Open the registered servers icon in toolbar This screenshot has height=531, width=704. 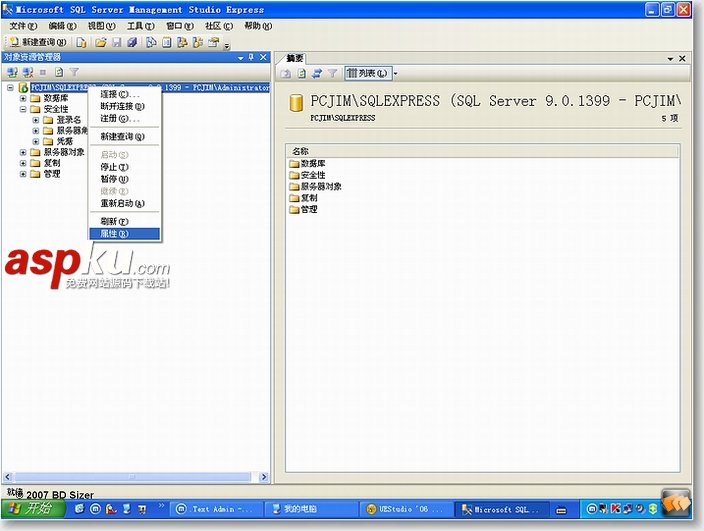151,42
